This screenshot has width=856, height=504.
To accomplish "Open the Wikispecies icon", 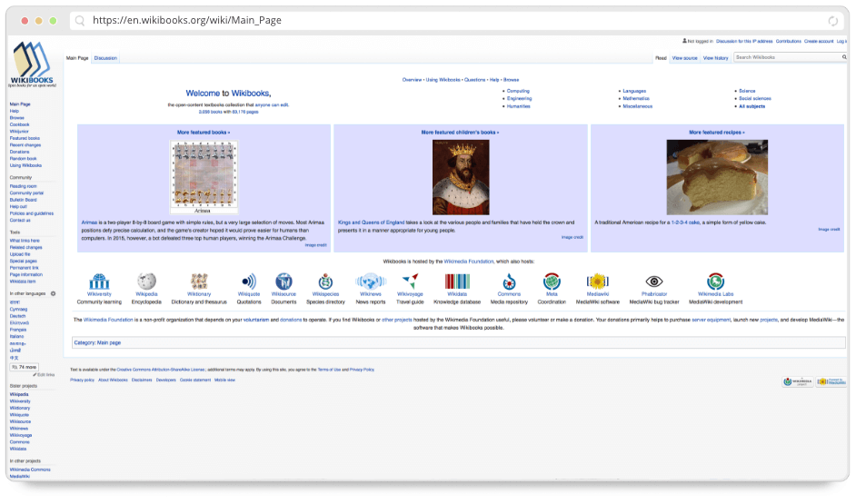I will coord(325,282).
